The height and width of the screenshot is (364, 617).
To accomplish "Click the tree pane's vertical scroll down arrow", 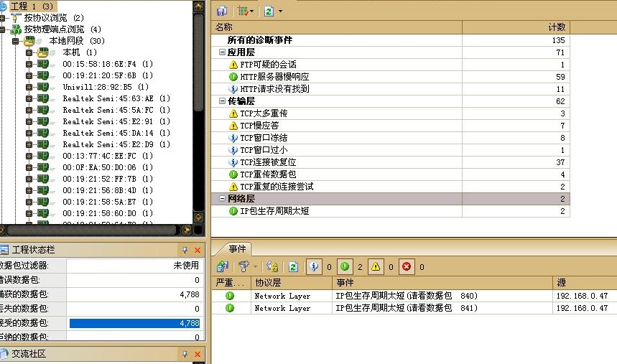I will point(199,218).
